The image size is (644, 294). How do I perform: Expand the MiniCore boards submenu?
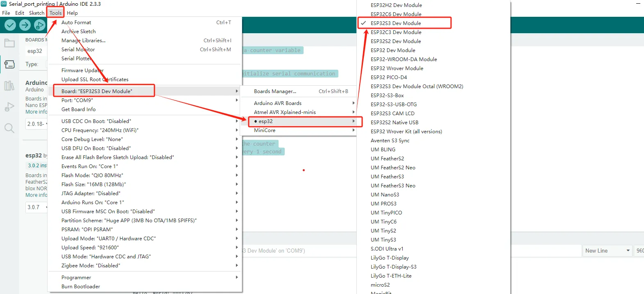299,130
